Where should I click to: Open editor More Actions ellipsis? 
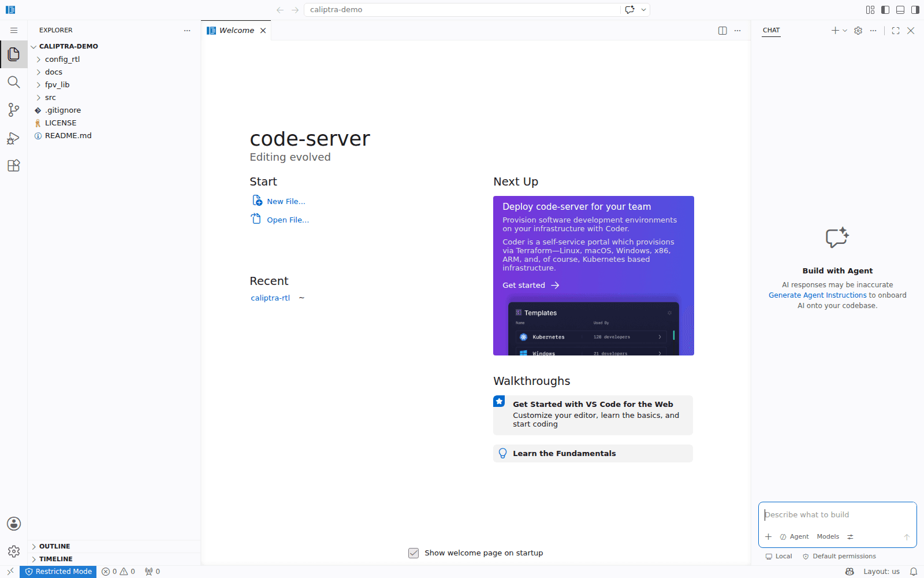[x=737, y=31]
